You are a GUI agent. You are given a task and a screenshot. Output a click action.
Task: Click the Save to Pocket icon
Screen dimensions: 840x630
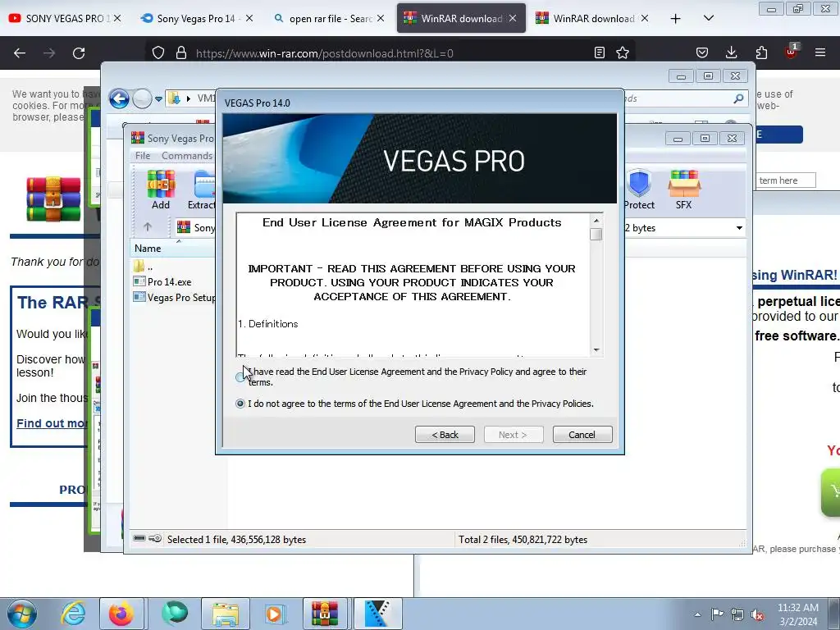point(702,52)
